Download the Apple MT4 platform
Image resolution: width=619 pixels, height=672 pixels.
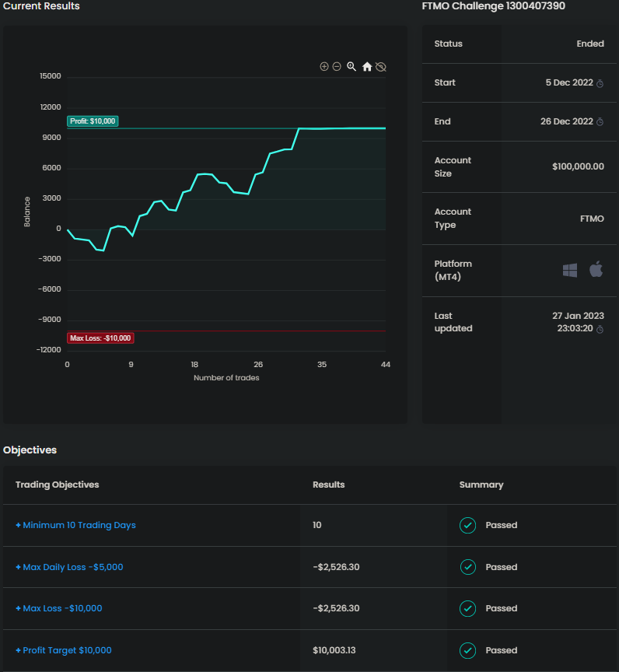(596, 269)
